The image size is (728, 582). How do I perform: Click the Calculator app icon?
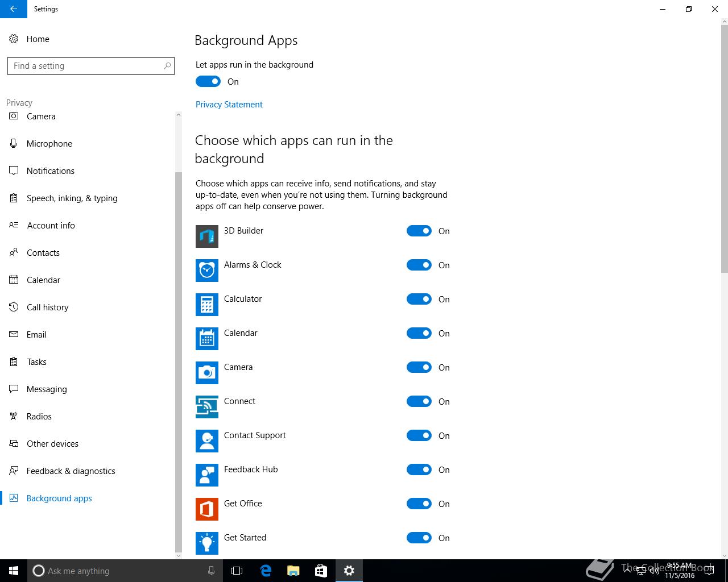(x=207, y=305)
